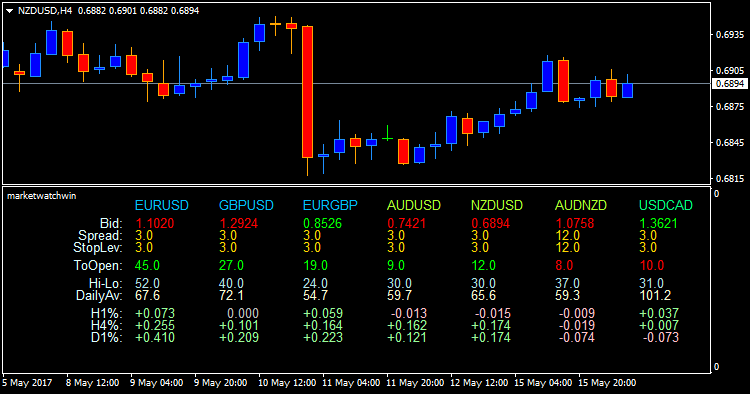Click the 15 May 20:00 time label
The height and width of the screenshot is (394, 750).
(607, 383)
